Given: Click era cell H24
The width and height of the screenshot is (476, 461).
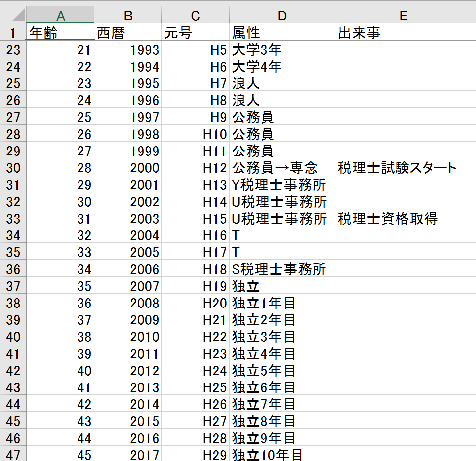Looking at the screenshot, I should point(195,370).
